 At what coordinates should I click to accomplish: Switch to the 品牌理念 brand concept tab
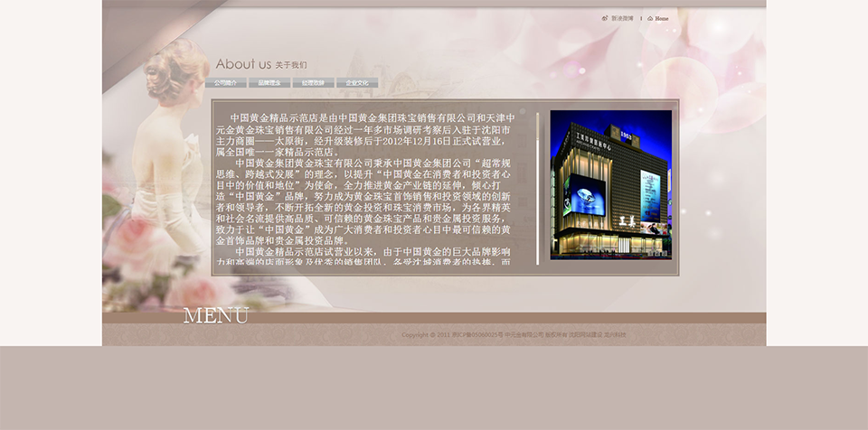pos(269,83)
